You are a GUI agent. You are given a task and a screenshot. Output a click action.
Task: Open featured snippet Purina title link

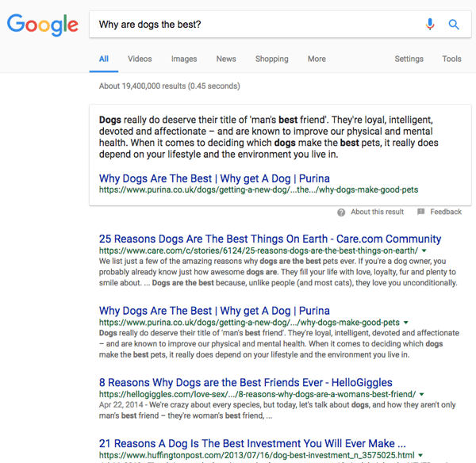(x=214, y=178)
